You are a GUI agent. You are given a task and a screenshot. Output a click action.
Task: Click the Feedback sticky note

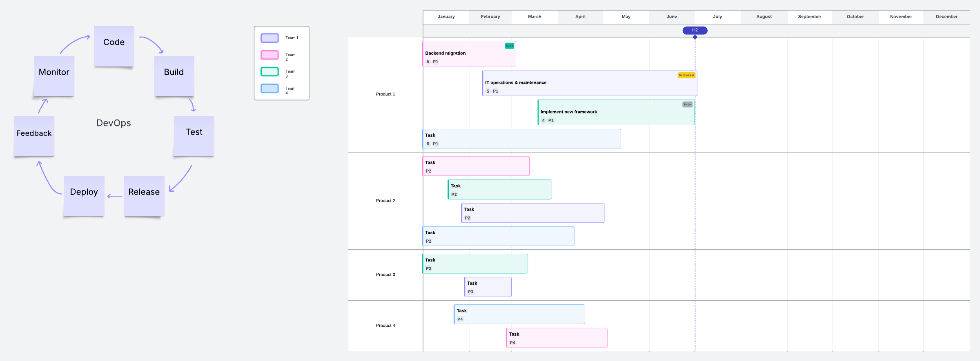point(34,136)
